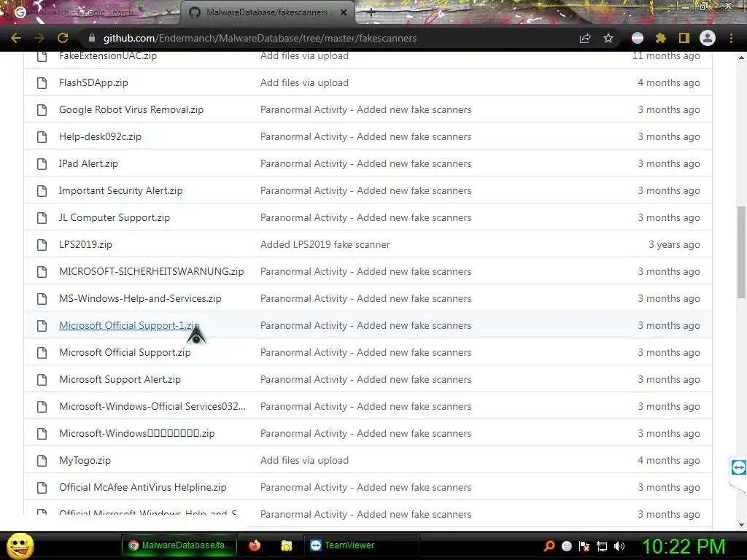Click the browser forward arrow
Viewport: 747px width, 560px height.
click(x=39, y=38)
